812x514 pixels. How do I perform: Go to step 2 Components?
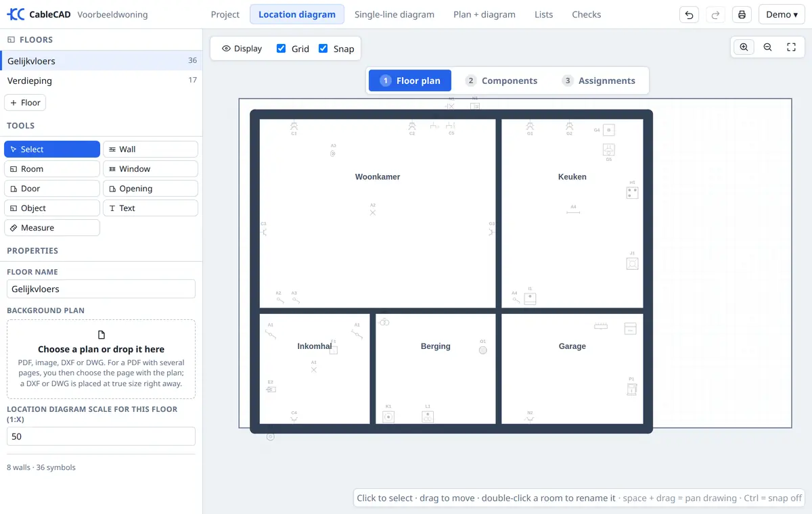[501, 80]
